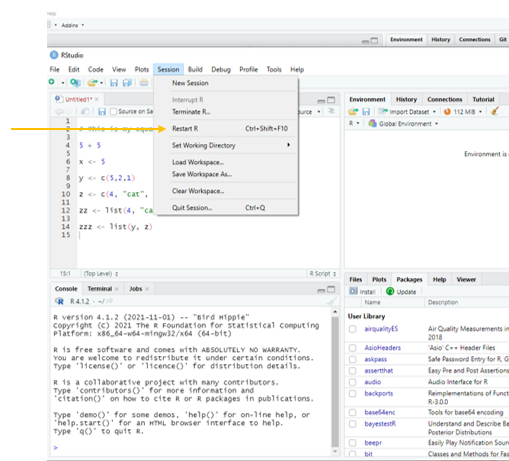This screenshot has width=509, height=461.
Task: Check the base64enc package checkbox
Action: click(x=352, y=412)
